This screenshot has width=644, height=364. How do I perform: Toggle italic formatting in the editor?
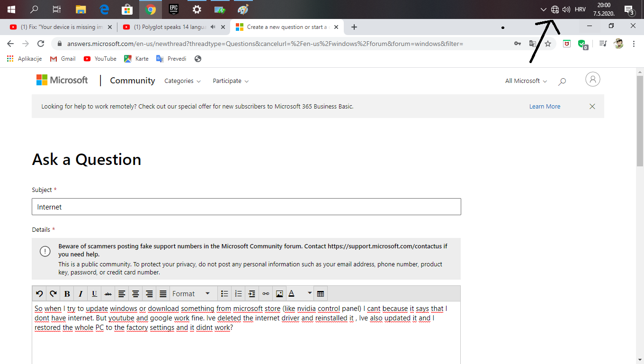pyautogui.click(x=80, y=294)
